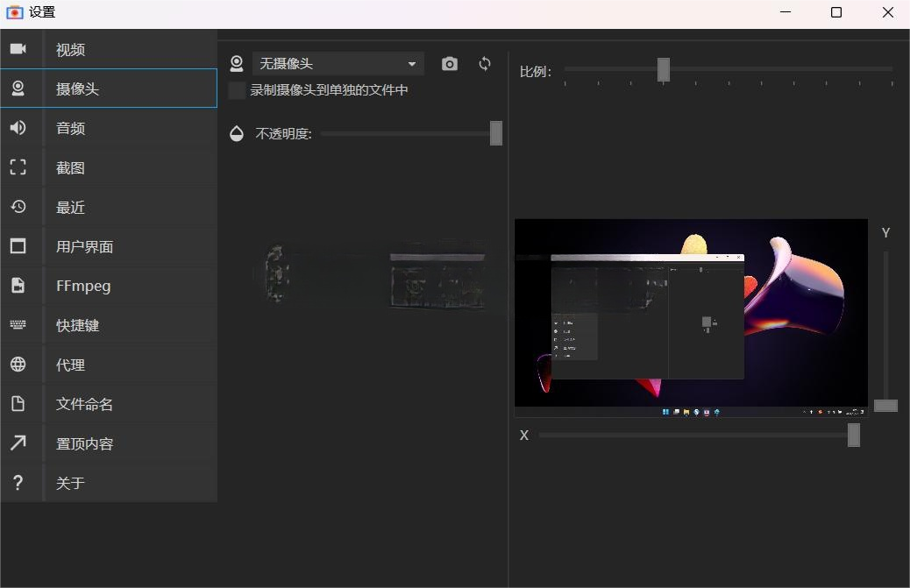Click the screenshot frame icon for 截图
The width and height of the screenshot is (910, 588).
pyautogui.click(x=18, y=167)
